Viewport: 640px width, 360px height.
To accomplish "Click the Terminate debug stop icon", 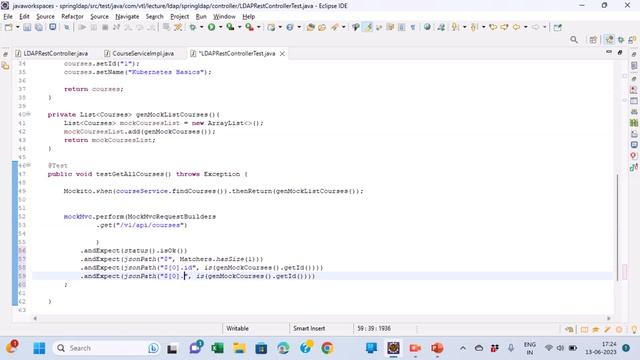I will coord(105,27).
